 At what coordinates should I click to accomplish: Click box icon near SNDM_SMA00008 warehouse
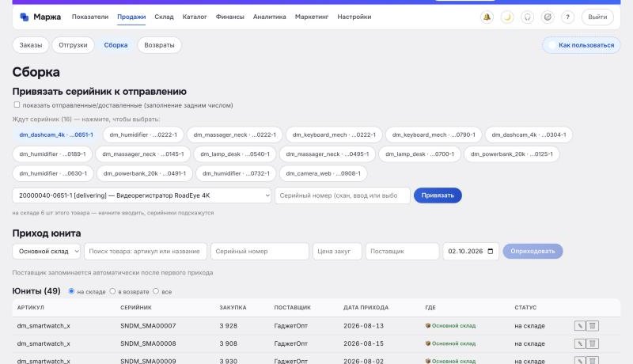(x=428, y=343)
